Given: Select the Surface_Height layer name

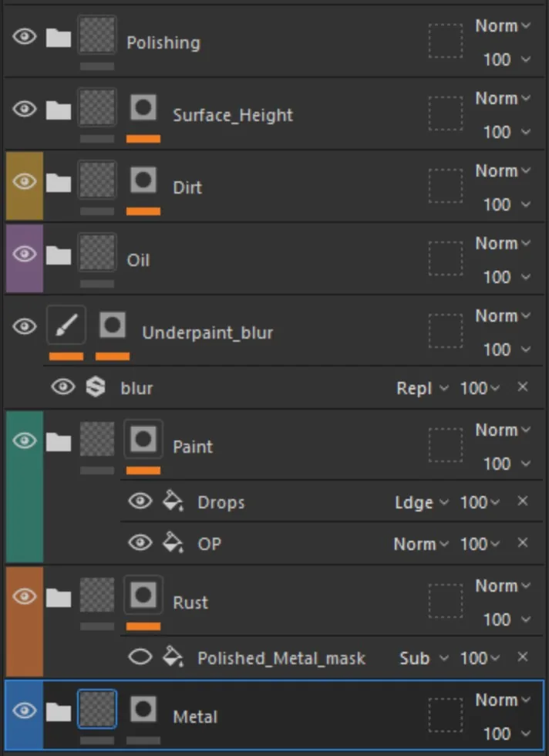Looking at the screenshot, I should pos(233,115).
